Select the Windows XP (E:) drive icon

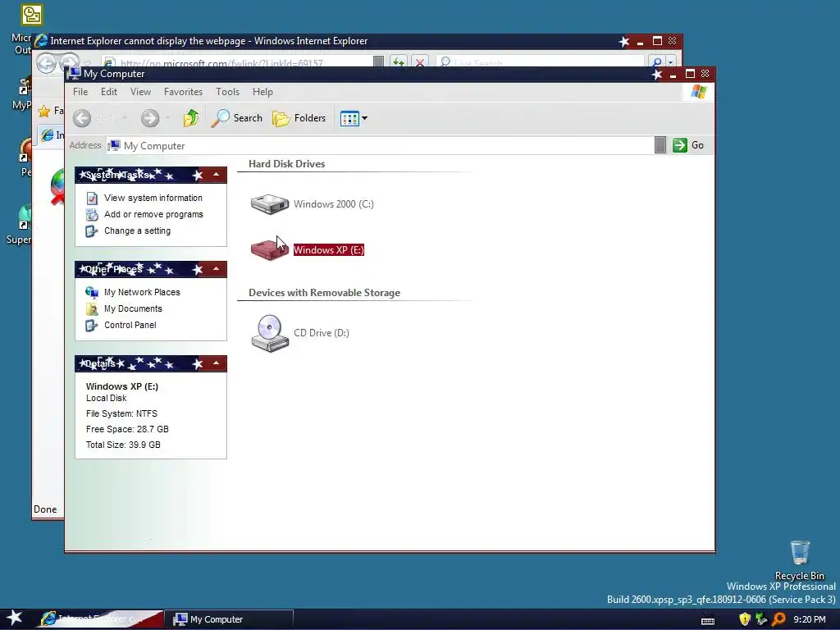[x=269, y=250]
